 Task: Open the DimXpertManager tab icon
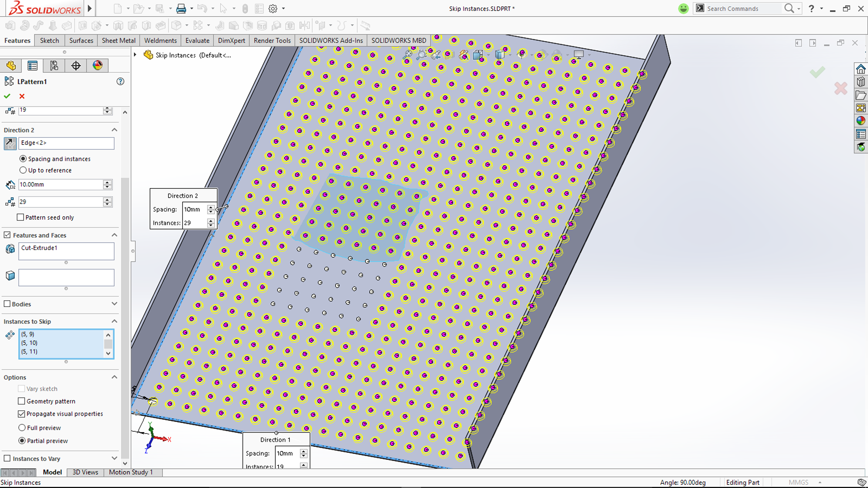tap(76, 65)
